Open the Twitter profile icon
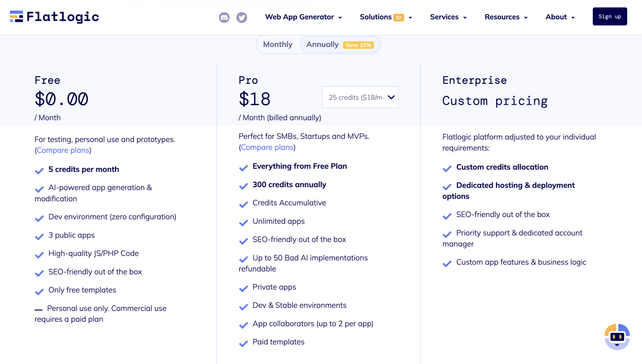This screenshot has height=364, width=642. (242, 17)
